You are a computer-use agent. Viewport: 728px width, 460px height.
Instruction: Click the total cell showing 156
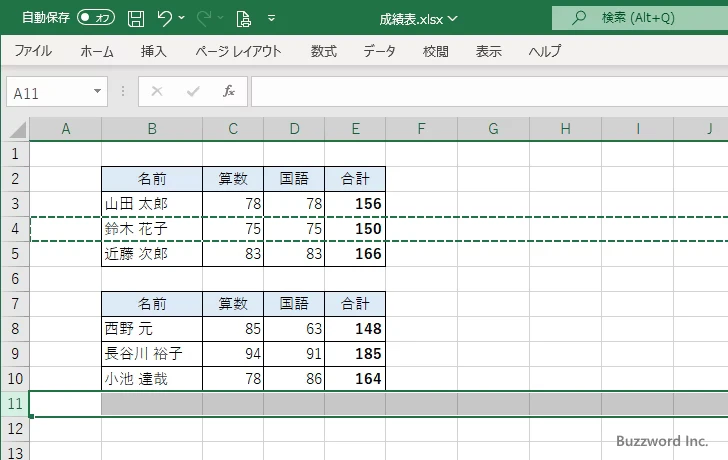point(355,204)
